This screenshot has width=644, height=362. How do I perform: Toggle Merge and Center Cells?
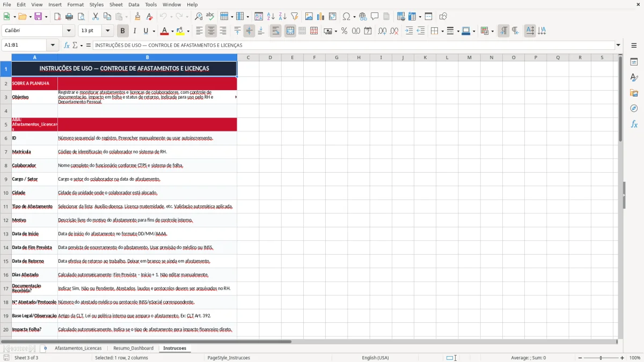click(290, 31)
